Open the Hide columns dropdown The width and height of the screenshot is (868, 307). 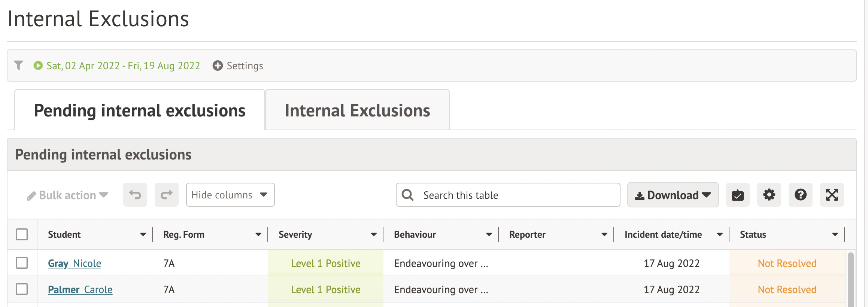click(230, 195)
